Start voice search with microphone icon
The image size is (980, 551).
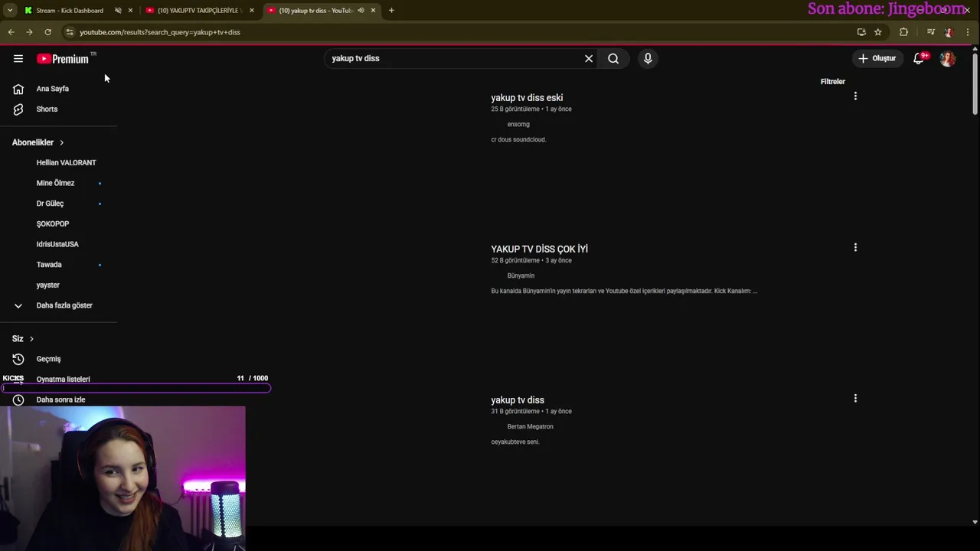pyautogui.click(x=648, y=58)
